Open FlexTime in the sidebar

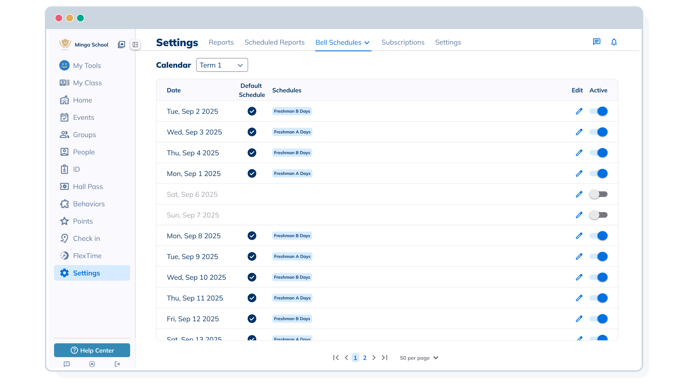[x=92, y=256]
